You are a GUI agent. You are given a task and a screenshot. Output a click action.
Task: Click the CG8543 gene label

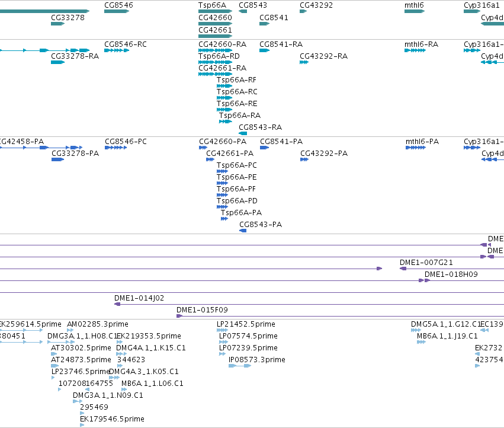[253, 5]
